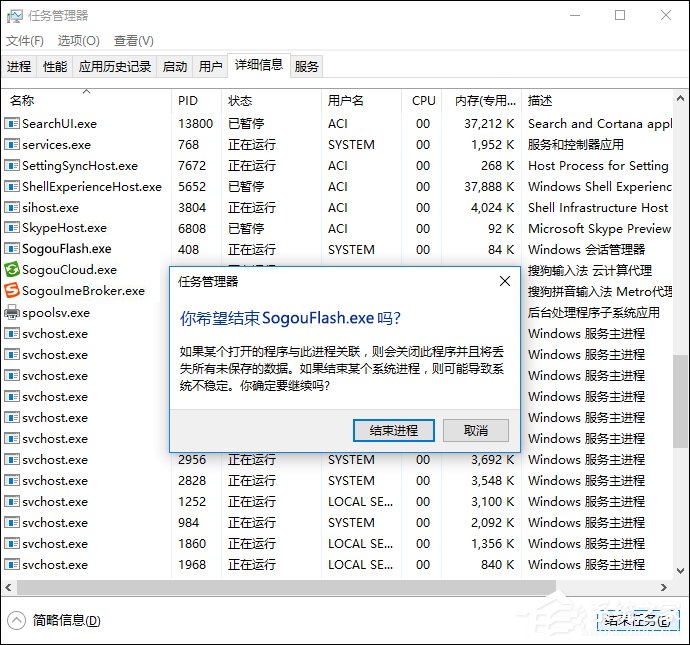
Task: Switch to the 性能 tab
Action: point(55,67)
